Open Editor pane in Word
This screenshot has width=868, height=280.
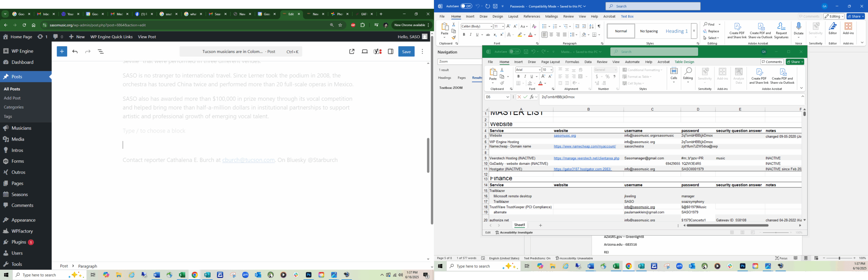coord(833,29)
